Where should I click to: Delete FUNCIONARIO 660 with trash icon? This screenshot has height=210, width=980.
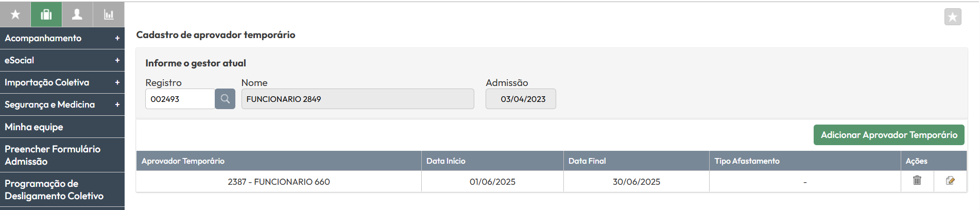pyautogui.click(x=917, y=181)
